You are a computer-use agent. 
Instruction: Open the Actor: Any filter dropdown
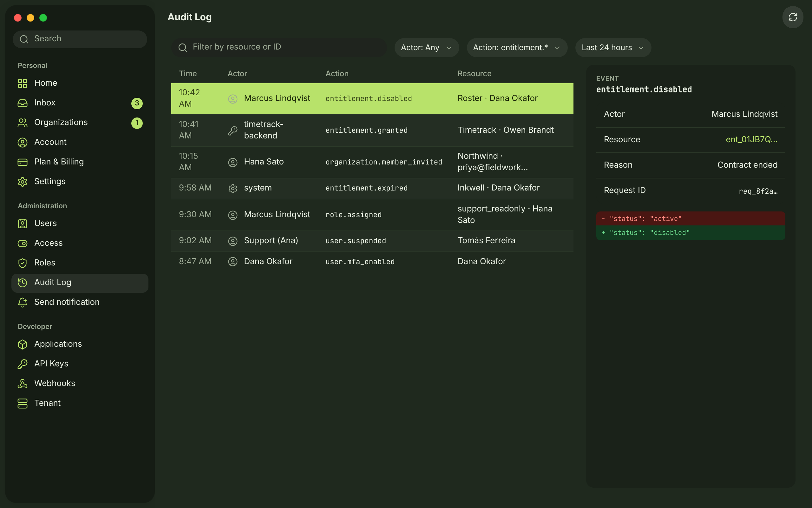click(x=427, y=48)
